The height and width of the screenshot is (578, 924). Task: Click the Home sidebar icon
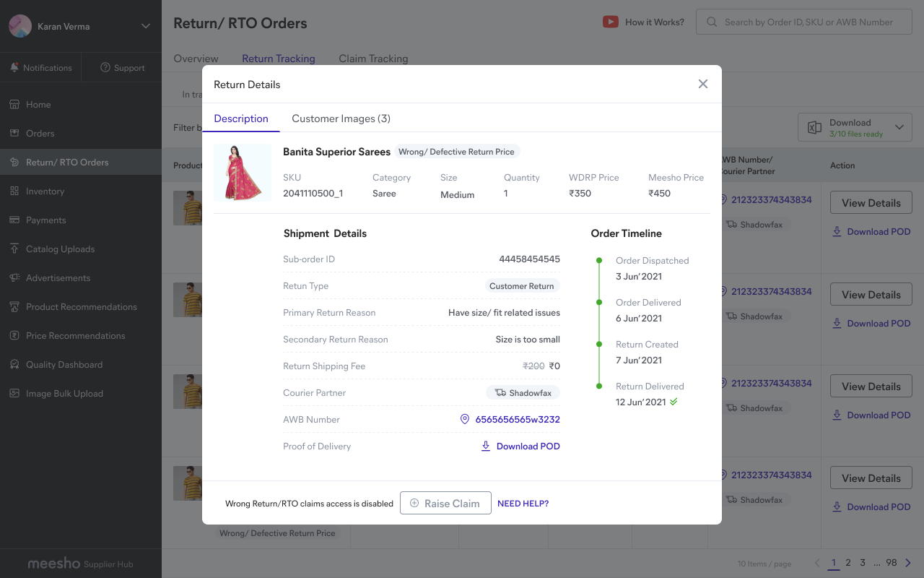point(14,104)
